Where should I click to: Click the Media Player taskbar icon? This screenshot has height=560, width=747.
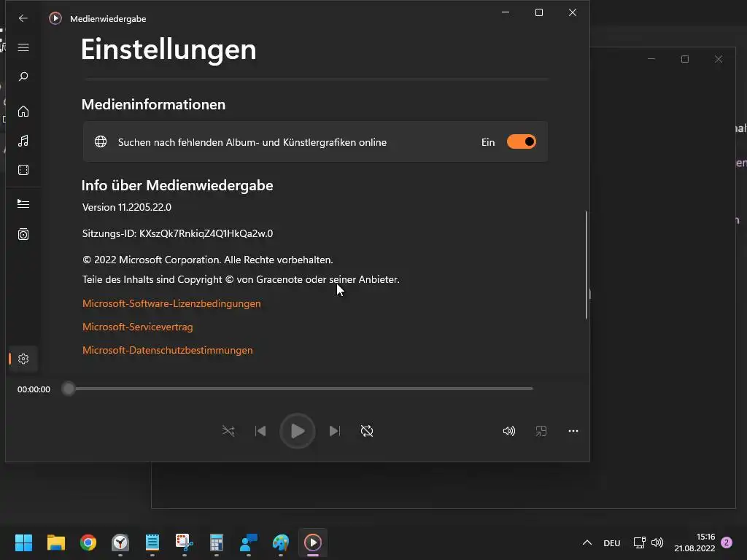313,542
